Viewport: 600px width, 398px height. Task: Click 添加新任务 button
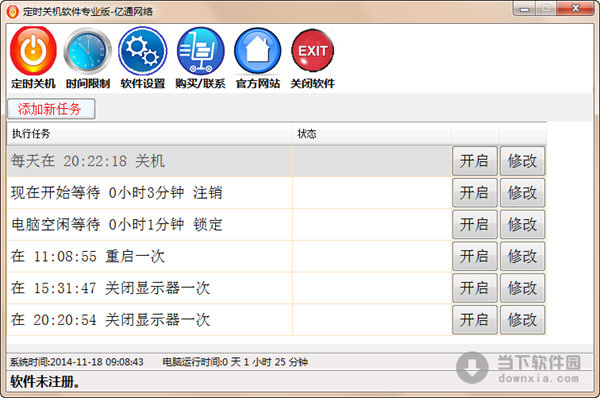click(x=51, y=109)
